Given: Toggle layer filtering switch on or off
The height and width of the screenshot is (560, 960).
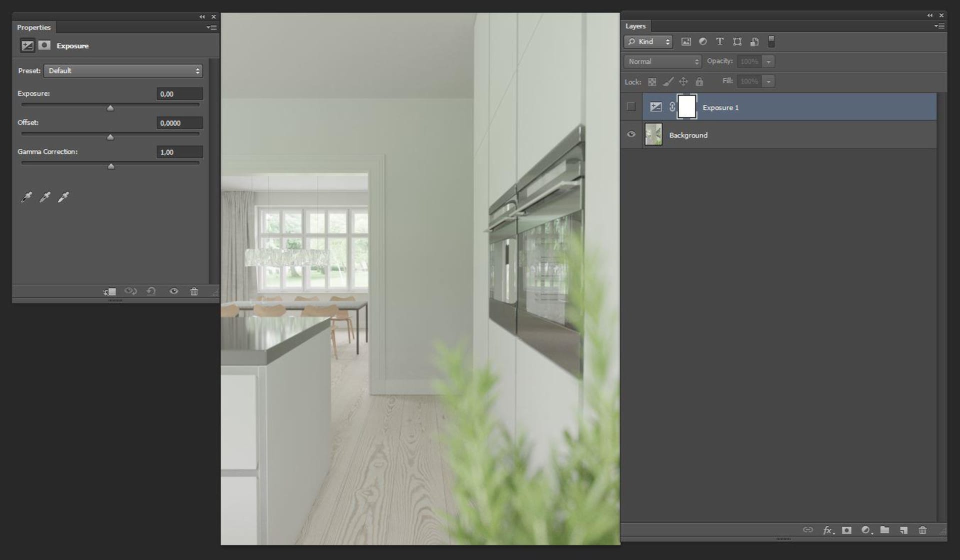Looking at the screenshot, I should (x=771, y=41).
